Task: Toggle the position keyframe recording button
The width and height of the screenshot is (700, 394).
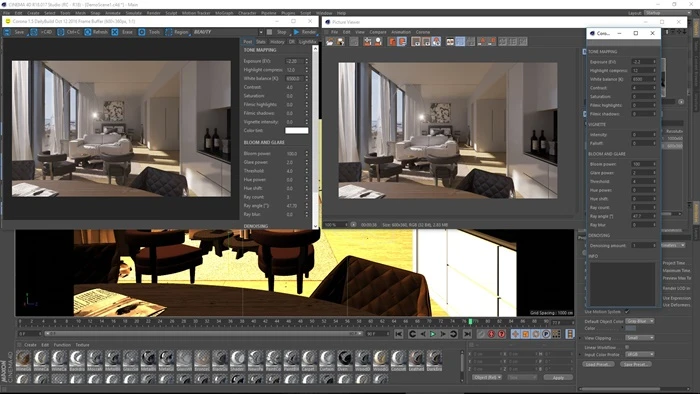Action: [515, 334]
